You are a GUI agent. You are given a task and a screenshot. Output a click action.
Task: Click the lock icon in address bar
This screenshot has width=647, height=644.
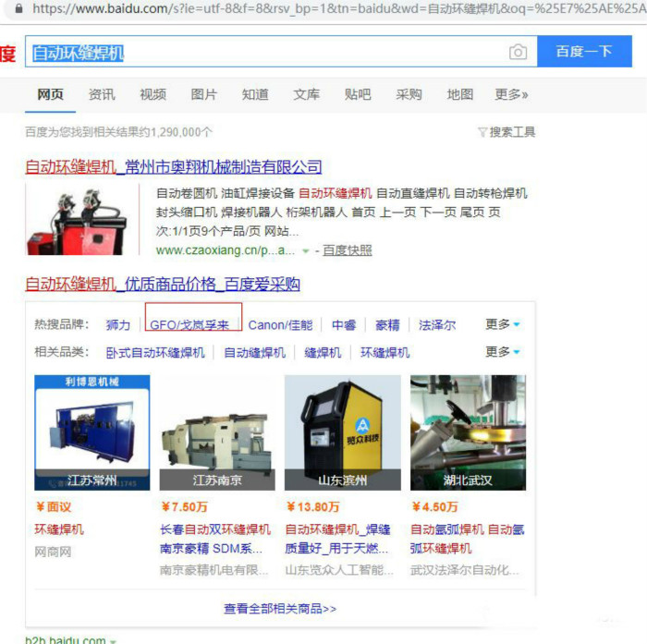coord(18,7)
